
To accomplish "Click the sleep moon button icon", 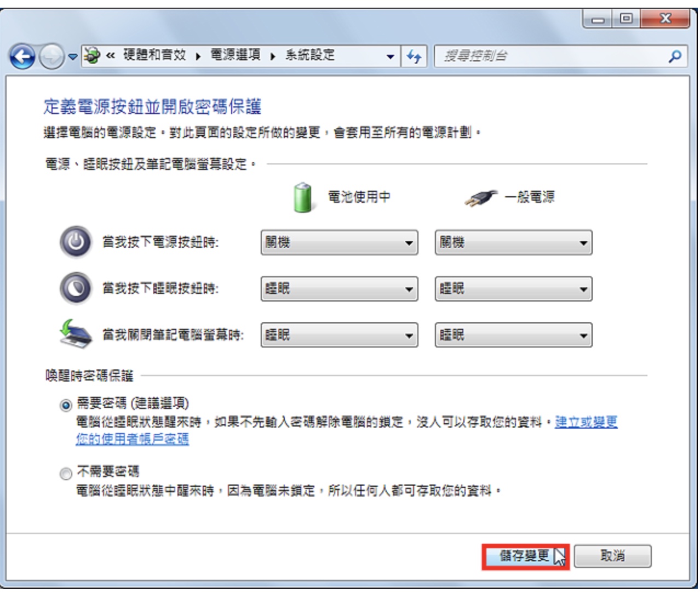I will tap(75, 288).
